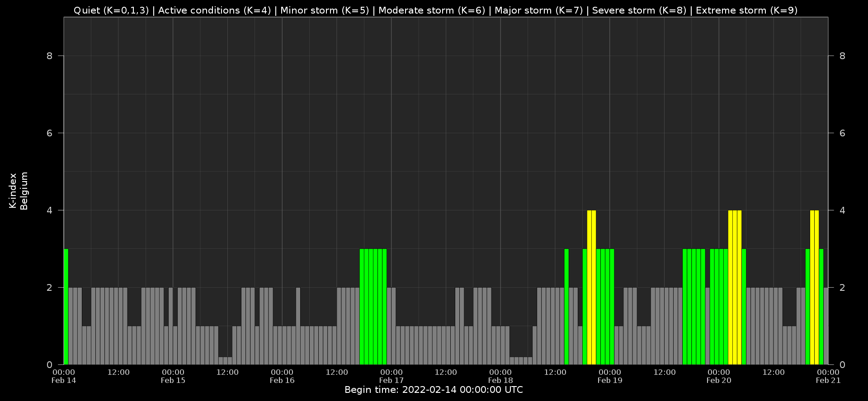868x401 pixels.
Task: Click the single green bar after 12:00 Feb 18
Action: coord(566,307)
